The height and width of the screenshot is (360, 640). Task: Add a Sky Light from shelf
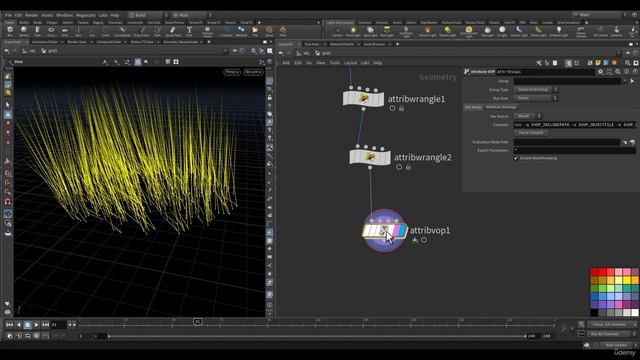487,31
